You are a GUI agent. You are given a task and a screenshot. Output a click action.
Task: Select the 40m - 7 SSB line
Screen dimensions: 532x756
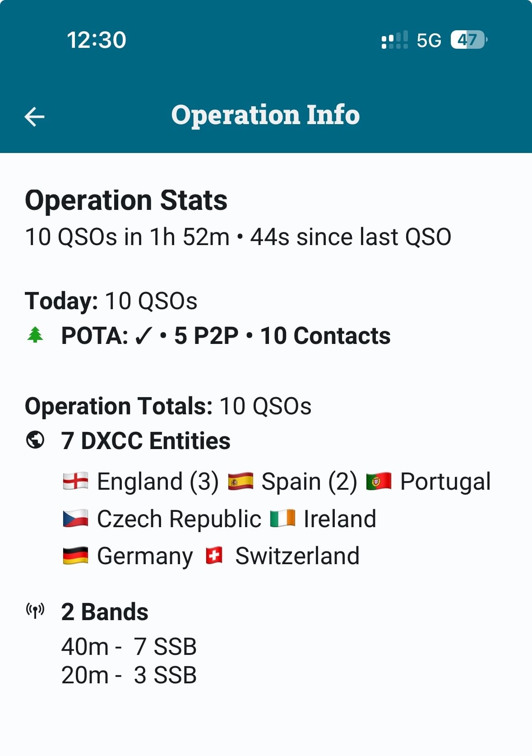pyautogui.click(x=129, y=646)
